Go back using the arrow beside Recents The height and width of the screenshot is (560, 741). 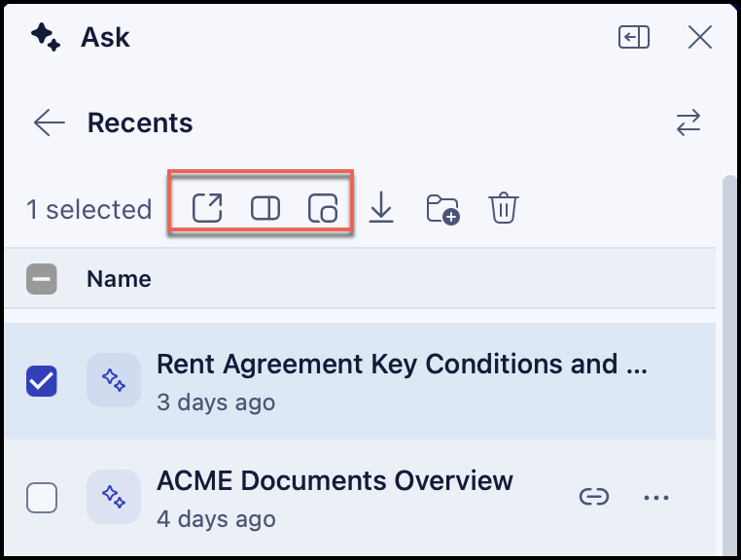click(50, 122)
